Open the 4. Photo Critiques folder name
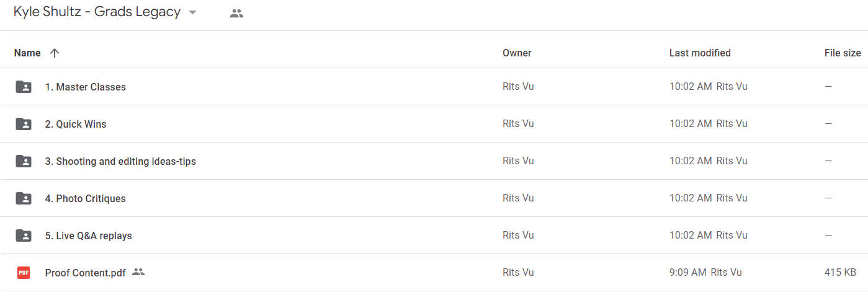 coord(86,198)
